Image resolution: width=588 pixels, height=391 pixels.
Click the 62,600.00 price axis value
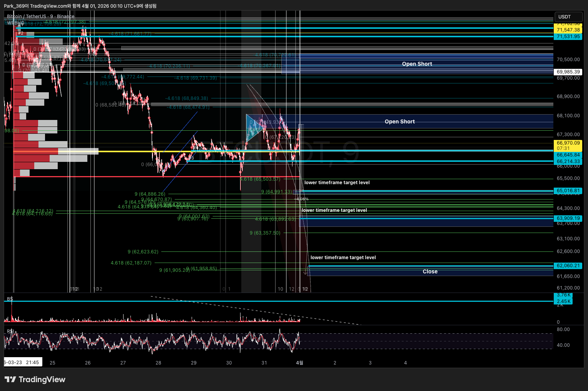(x=568, y=251)
